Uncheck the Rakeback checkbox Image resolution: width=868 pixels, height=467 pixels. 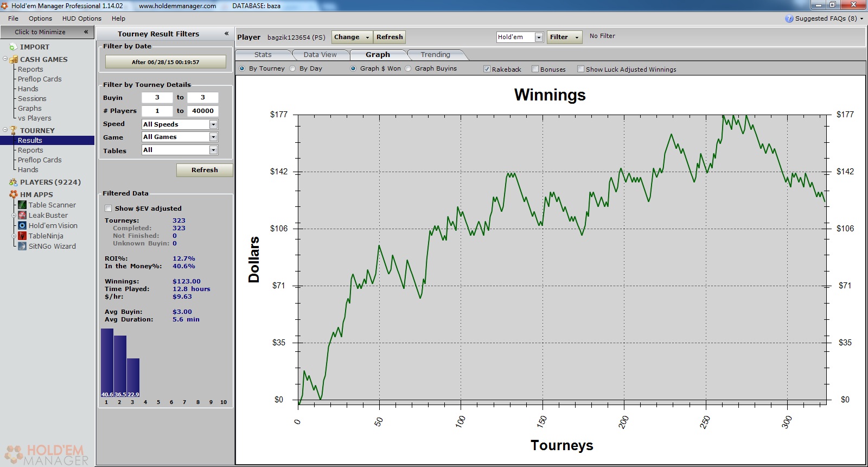click(487, 69)
